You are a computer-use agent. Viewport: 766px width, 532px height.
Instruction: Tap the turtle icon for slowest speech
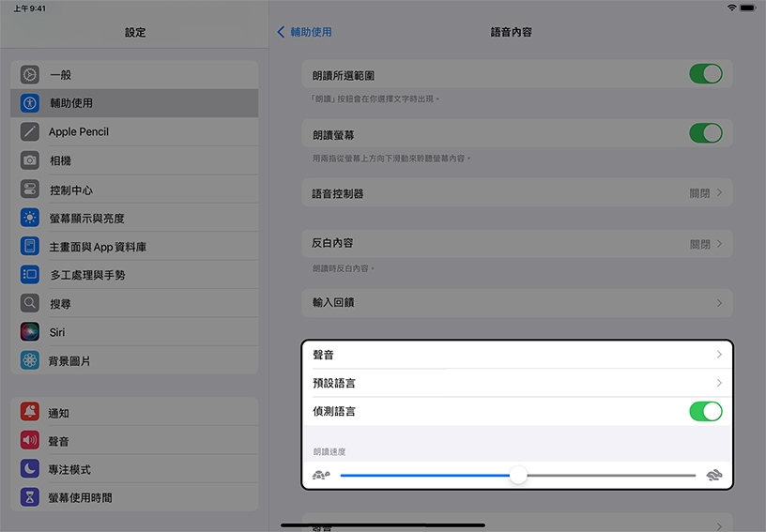[321, 476]
